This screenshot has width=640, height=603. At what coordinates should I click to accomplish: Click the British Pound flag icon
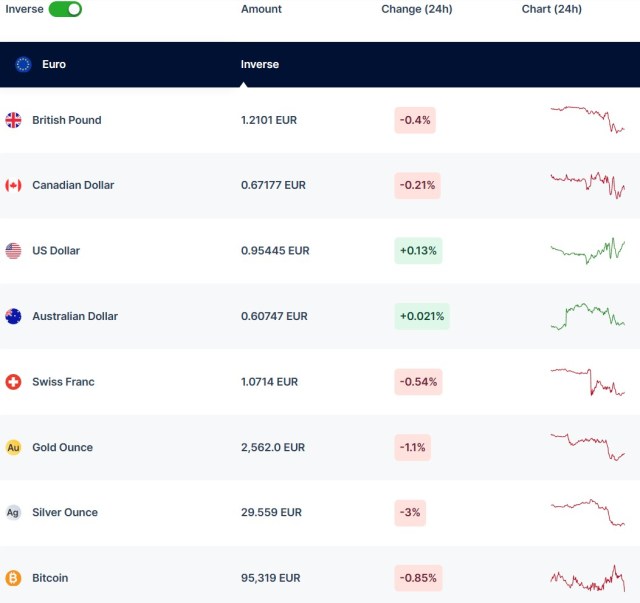tap(13, 120)
